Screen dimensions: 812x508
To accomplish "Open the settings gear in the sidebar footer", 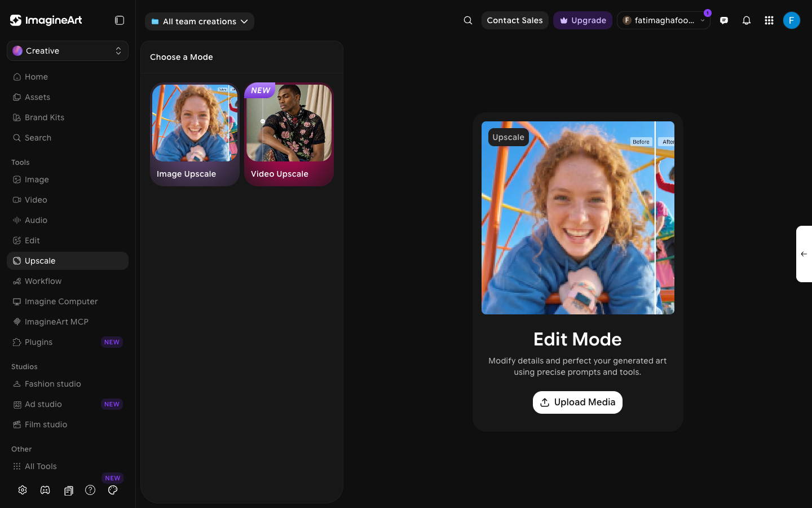I will pyautogui.click(x=23, y=490).
